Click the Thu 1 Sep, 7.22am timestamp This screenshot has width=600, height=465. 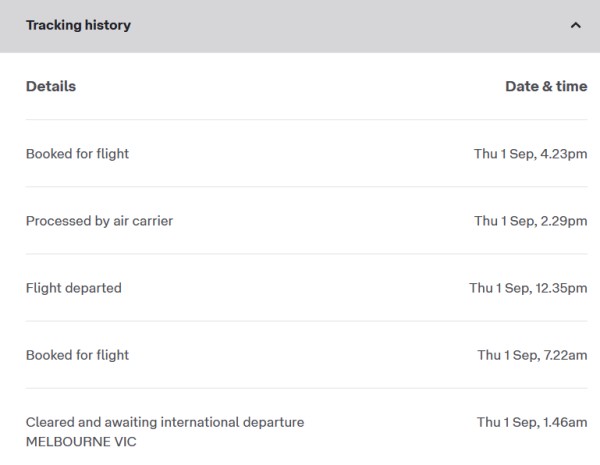(x=532, y=355)
